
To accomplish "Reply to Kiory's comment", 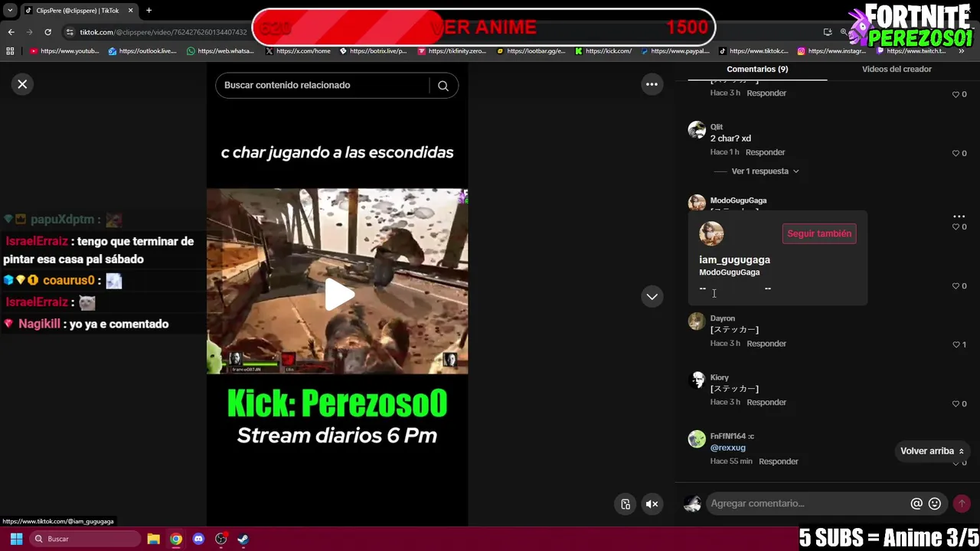I will (x=766, y=403).
